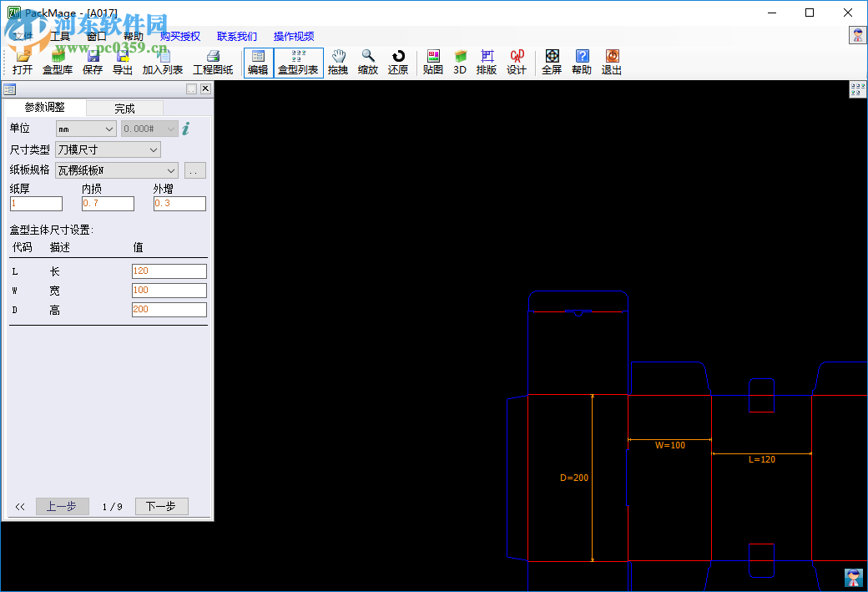The height and width of the screenshot is (592, 868).
Task: Save the design with the 保存 icon
Action: tap(91, 63)
